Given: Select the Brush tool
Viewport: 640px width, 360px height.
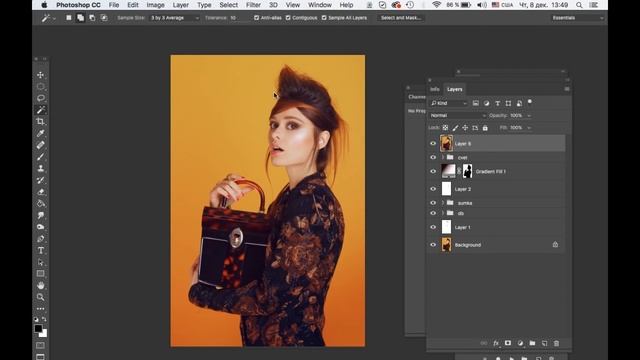Looking at the screenshot, I should coord(40,157).
